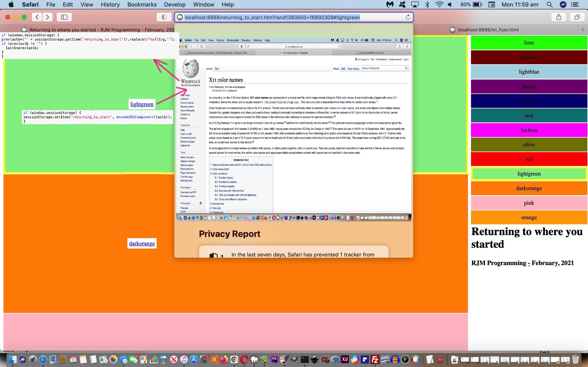Open the Develop menu
588x367 pixels.
174,4
